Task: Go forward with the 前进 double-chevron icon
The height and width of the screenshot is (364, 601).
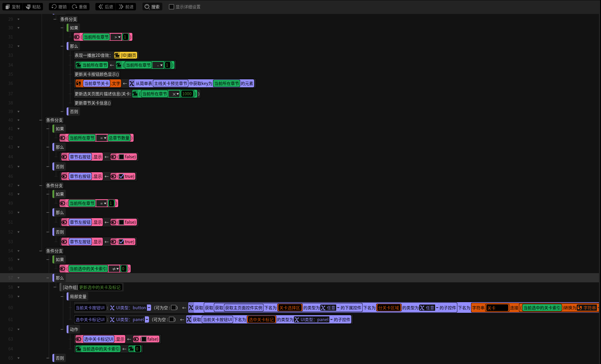Action: (x=121, y=7)
